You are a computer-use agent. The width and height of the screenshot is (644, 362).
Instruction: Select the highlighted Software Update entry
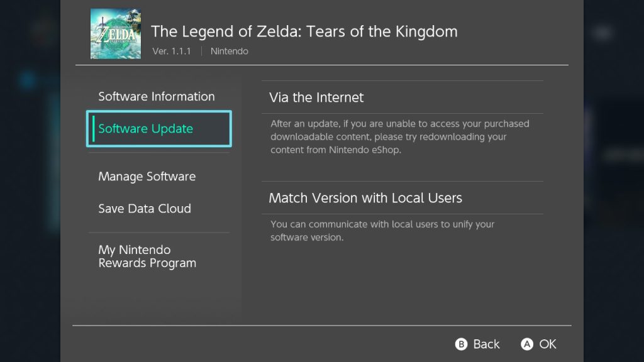[158, 129]
